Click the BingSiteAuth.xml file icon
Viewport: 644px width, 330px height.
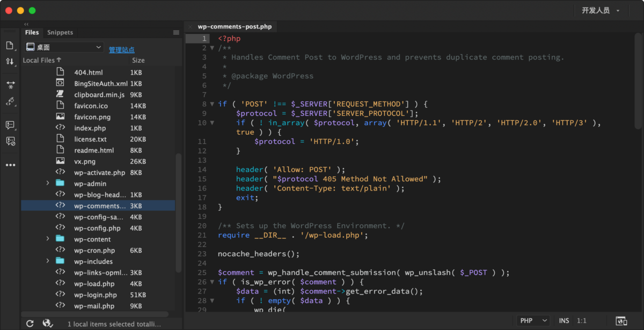pos(61,83)
